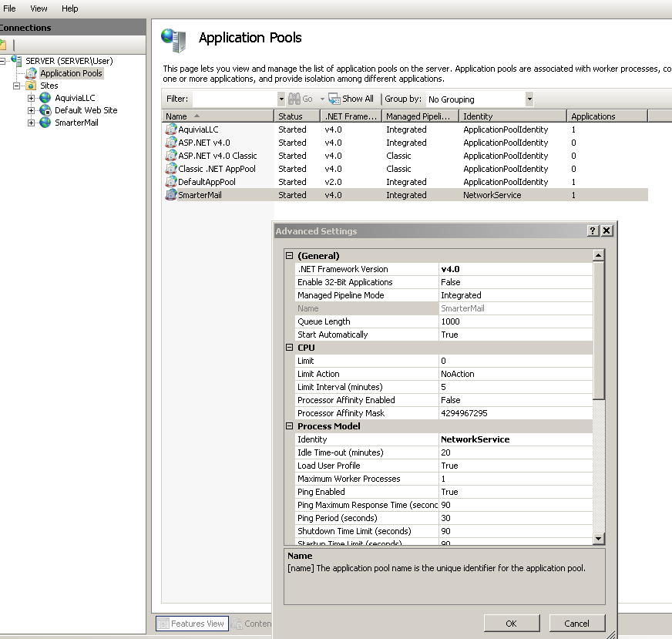Click the DefaultAppPool row icon
This screenshot has width=672, height=639.
pos(171,182)
